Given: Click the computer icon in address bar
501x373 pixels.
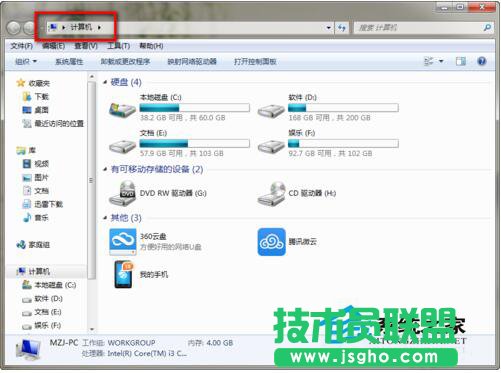Looking at the screenshot, I should coord(52,27).
